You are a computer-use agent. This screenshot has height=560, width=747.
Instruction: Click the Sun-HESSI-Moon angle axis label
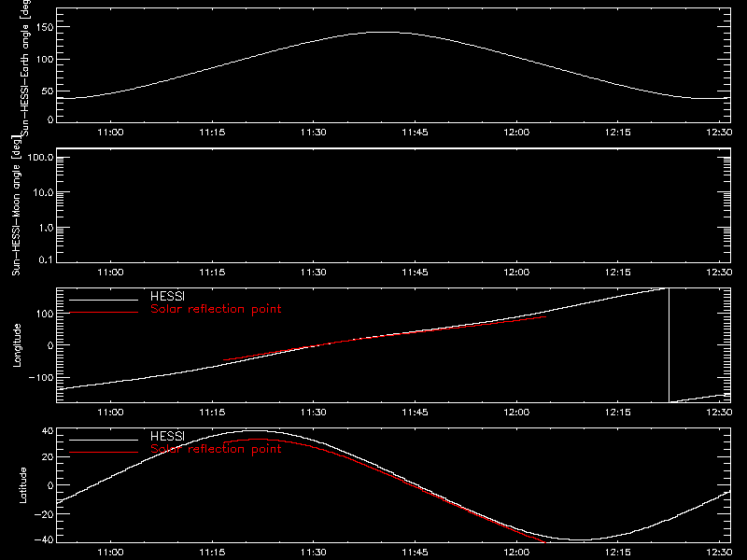(16, 205)
